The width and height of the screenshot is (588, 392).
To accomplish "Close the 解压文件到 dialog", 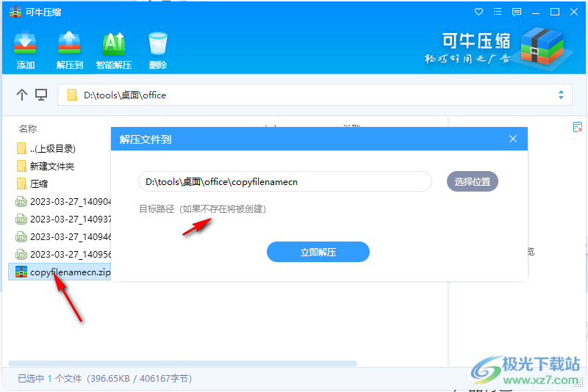I will point(512,139).
